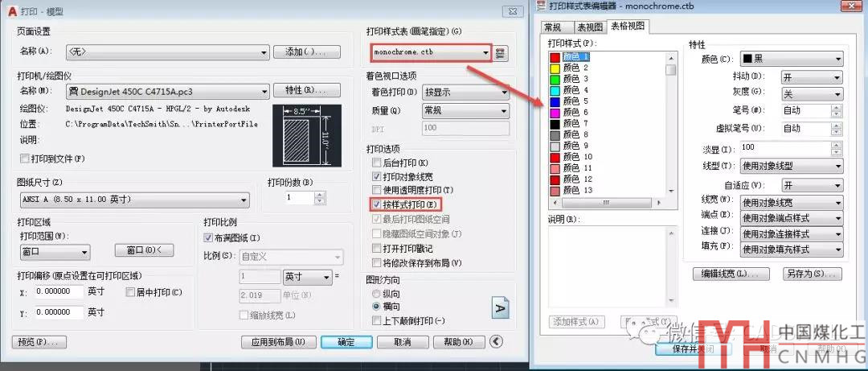Collapse plot dialog with round arrow button
Screen dimensions: 868x371
coord(497,342)
